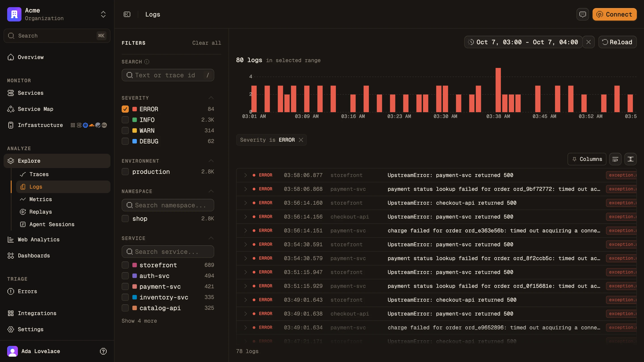Expand the 03:58:06.877 storefront log row
This screenshot has height=362, width=644.
click(x=246, y=175)
